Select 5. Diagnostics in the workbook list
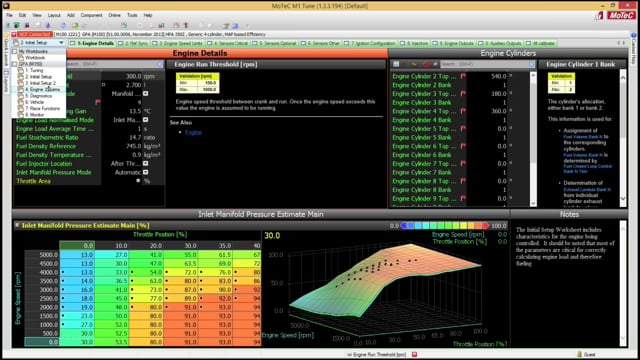The image size is (640, 360). tap(38, 96)
